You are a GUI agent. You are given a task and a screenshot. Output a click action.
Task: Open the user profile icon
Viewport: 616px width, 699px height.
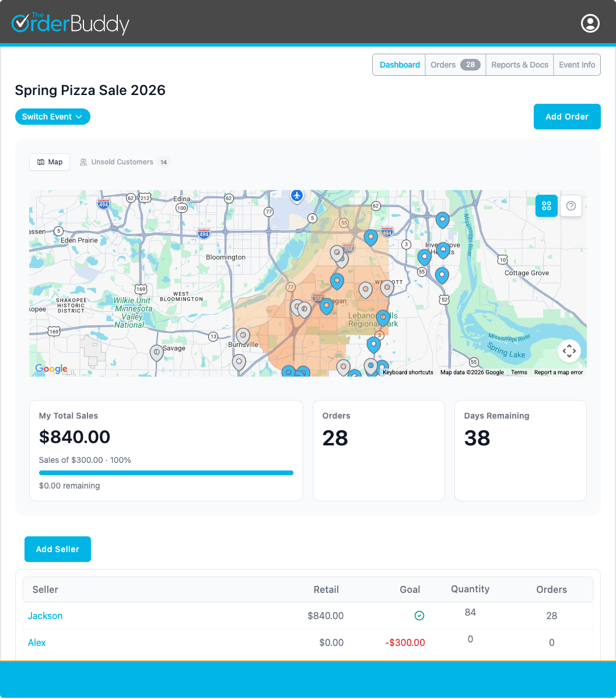point(590,23)
